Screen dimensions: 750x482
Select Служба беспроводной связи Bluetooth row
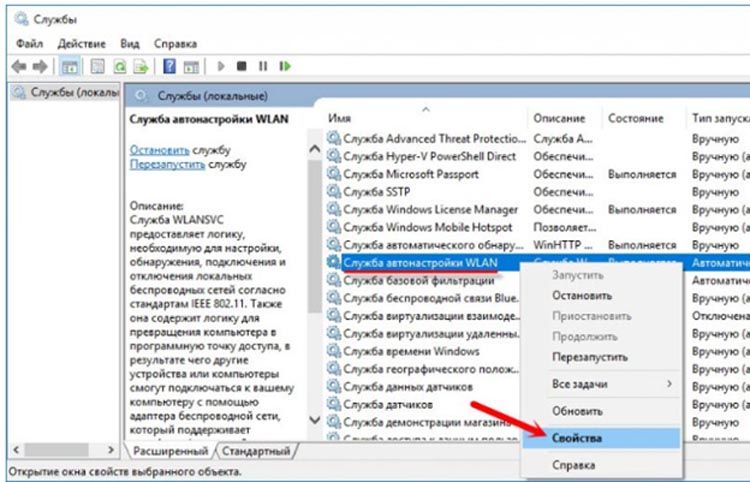click(x=430, y=298)
